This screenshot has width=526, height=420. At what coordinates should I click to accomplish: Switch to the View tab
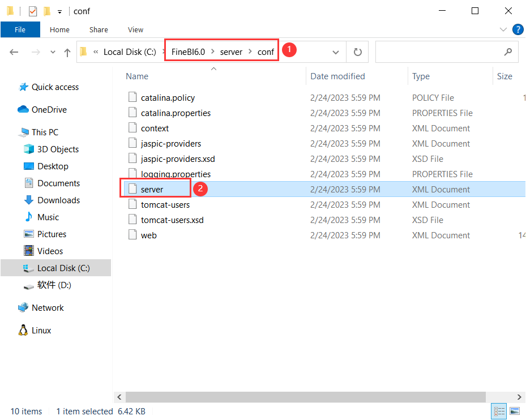135,29
